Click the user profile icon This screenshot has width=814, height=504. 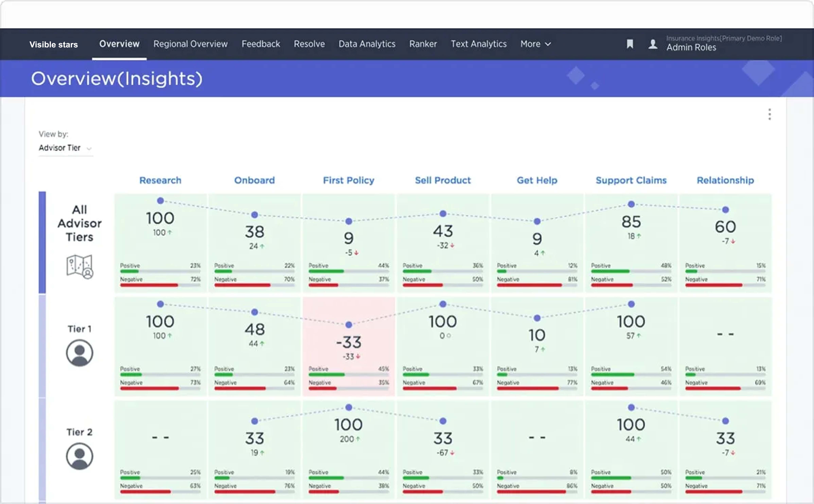click(653, 44)
